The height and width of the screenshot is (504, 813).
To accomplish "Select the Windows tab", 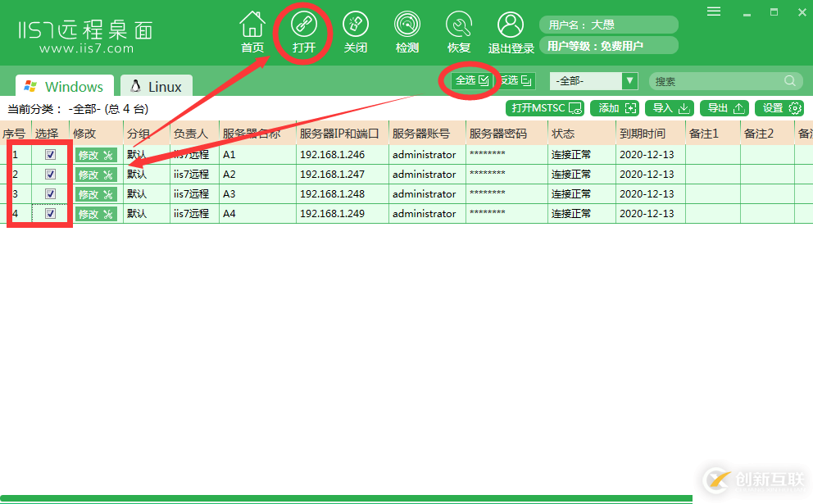I will coord(64,85).
